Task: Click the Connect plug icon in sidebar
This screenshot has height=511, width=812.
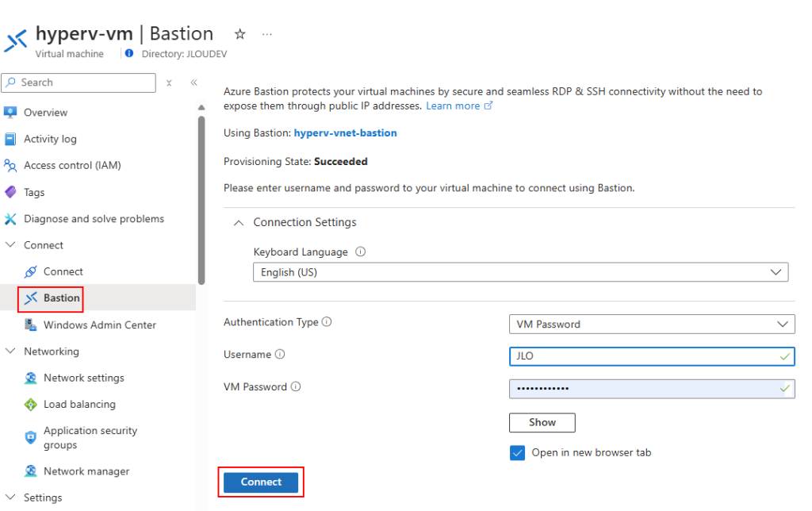Action: [31, 271]
